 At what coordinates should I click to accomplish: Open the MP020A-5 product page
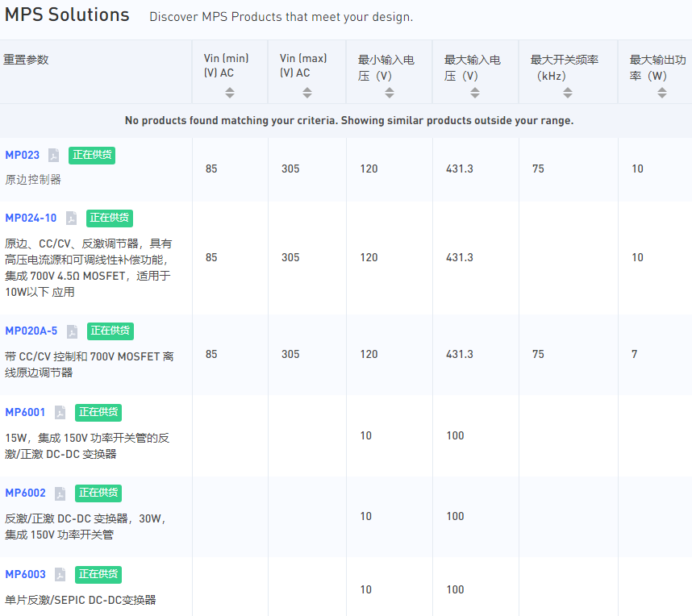click(x=31, y=331)
